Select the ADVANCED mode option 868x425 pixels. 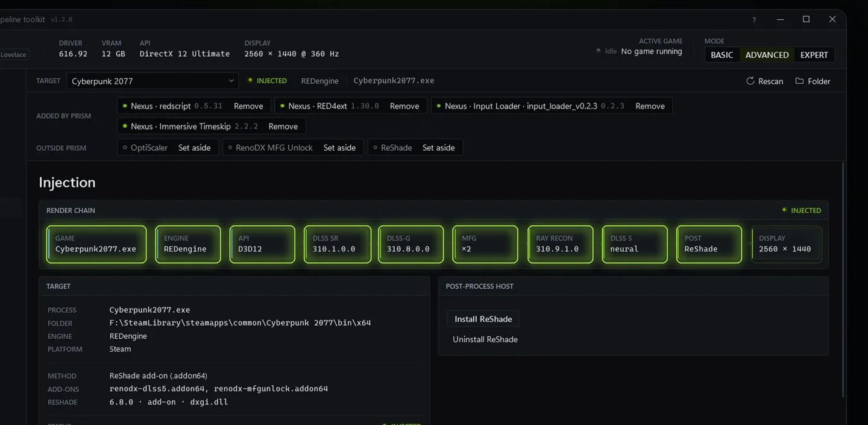[x=767, y=55]
